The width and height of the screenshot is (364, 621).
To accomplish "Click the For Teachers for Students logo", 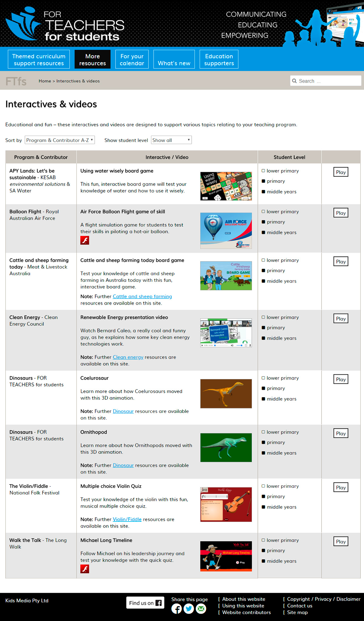I will (x=65, y=24).
